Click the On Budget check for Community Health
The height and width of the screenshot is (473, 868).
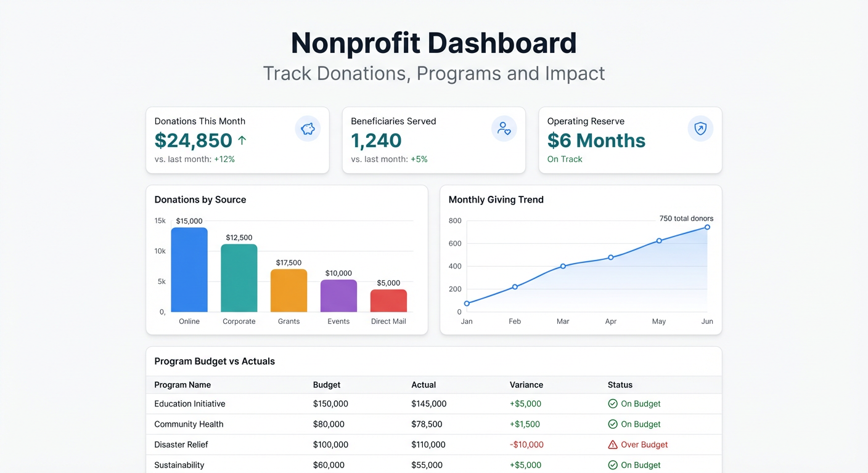pyautogui.click(x=612, y=424)
